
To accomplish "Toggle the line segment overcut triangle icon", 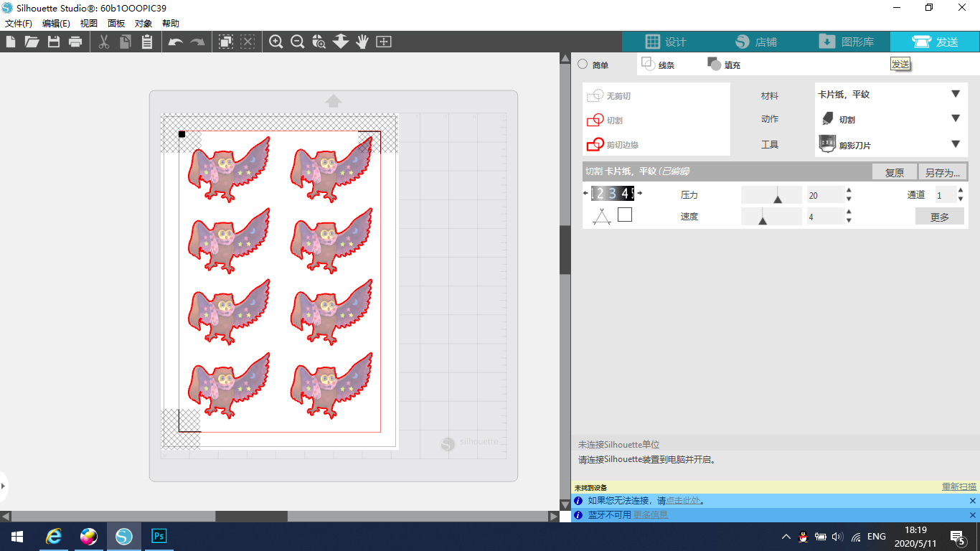I will (x=602, y=216).
